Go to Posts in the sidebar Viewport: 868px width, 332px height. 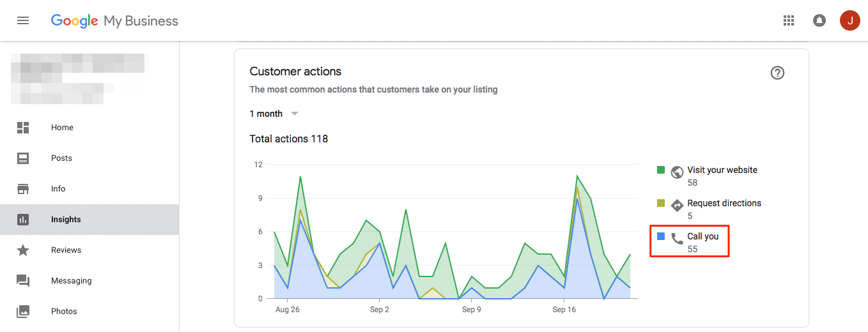click(x=89, y=158)
